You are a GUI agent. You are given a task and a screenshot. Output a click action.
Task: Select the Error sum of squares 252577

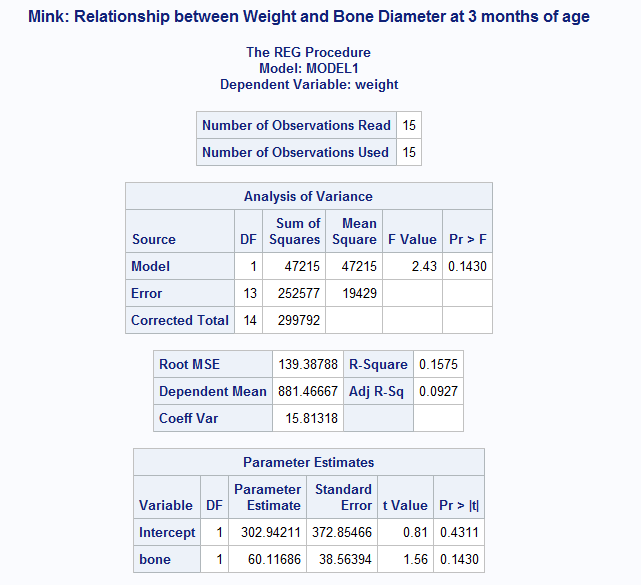pyautogui.click(x=298, y=293)
